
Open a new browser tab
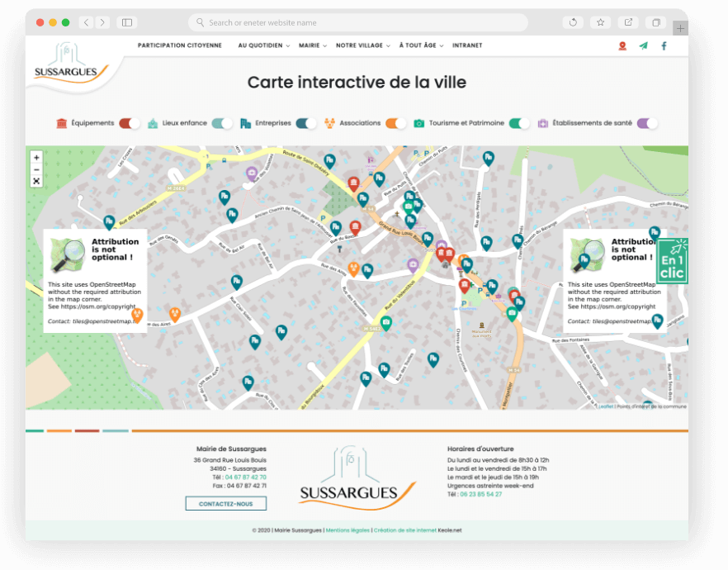click(x=680, y=28)
